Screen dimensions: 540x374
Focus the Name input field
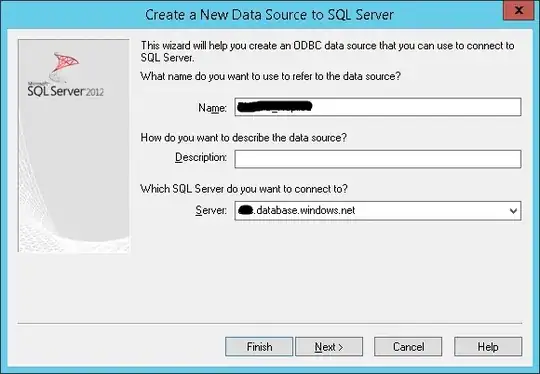(x=378, y=107)
